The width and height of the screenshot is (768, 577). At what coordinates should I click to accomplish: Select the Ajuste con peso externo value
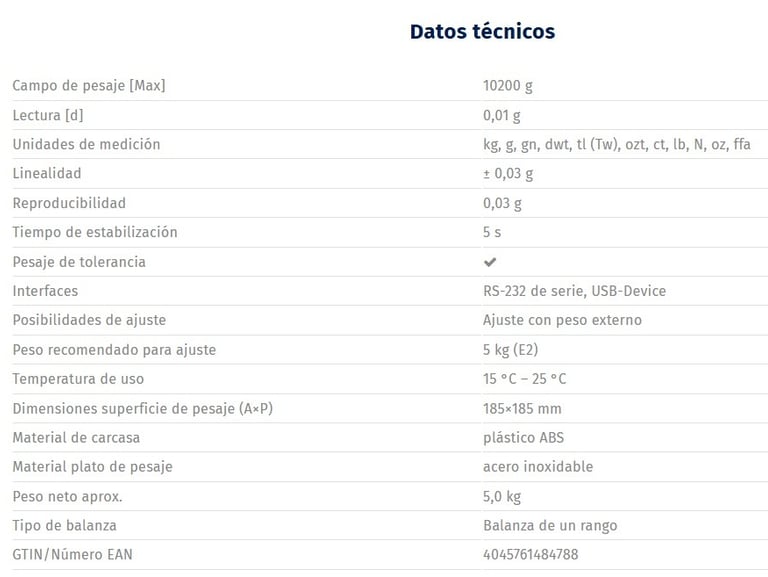[562, 320]
